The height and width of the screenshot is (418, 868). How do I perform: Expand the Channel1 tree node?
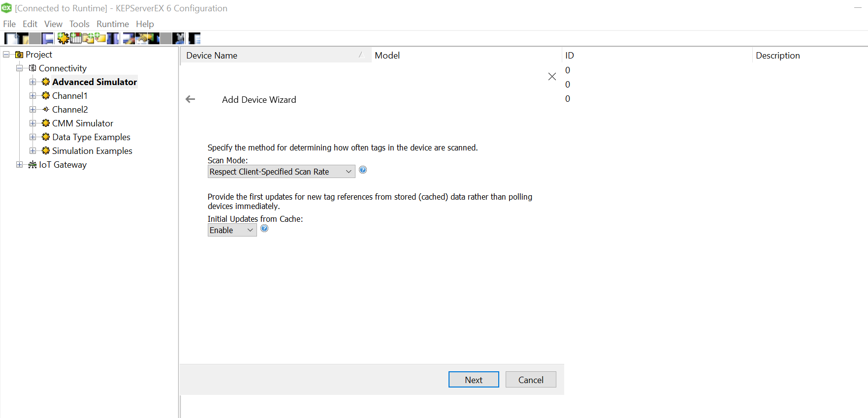pos(32,96)
